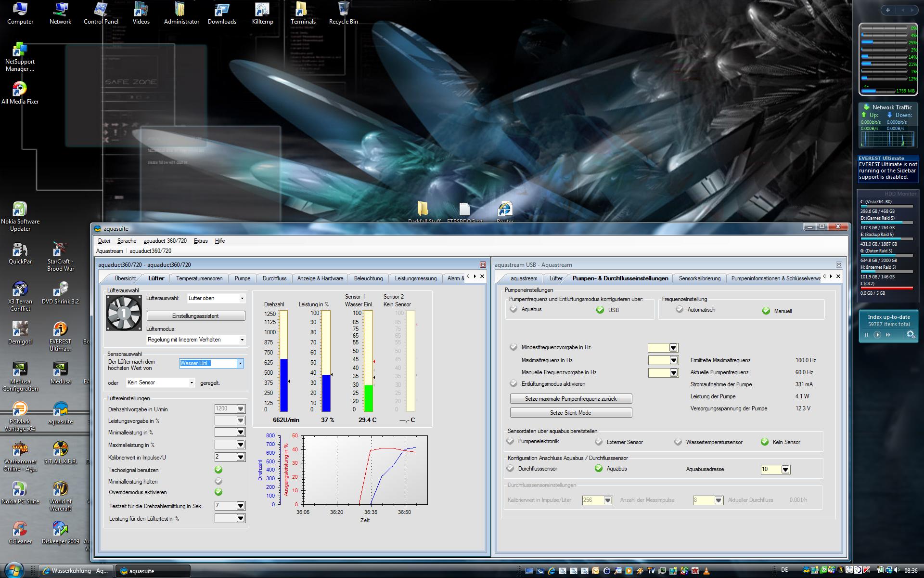924x578 pixels.
Task: Toggle Minimalleistung halten option
Action: coord(218,481)
